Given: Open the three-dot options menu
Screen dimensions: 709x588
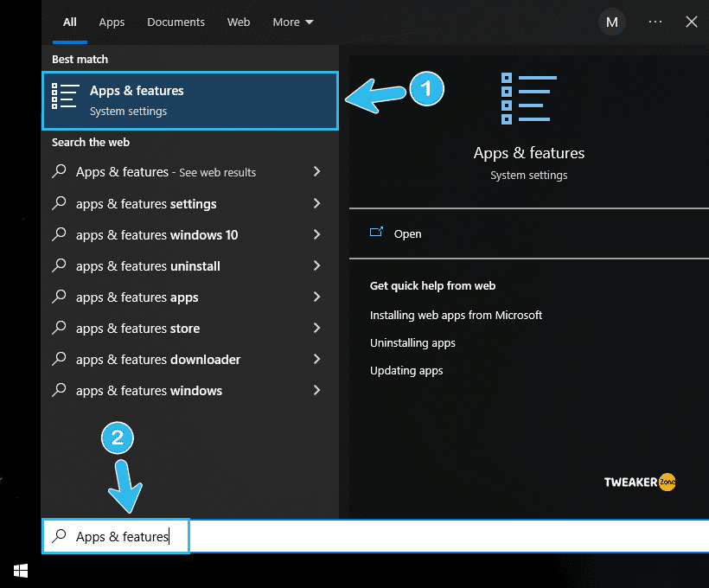Looking at the screenshot, I should click(655, 22).
